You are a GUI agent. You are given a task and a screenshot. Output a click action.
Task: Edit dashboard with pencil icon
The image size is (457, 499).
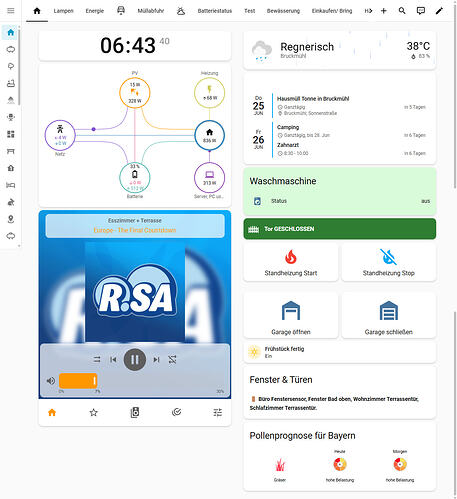[439, 11]
